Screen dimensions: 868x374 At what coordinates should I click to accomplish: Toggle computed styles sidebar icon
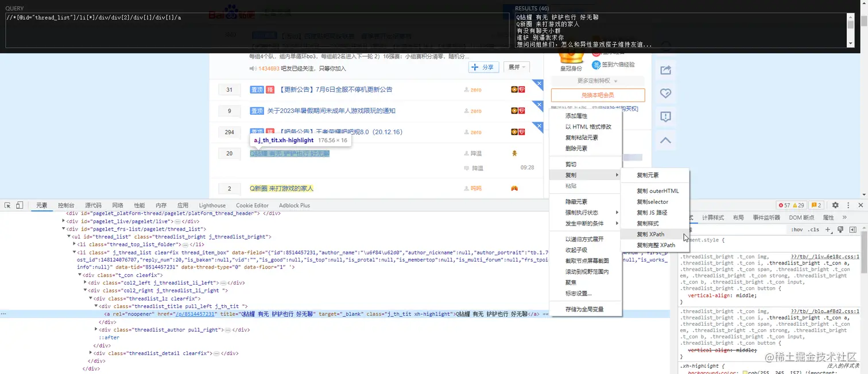(853, 229)
